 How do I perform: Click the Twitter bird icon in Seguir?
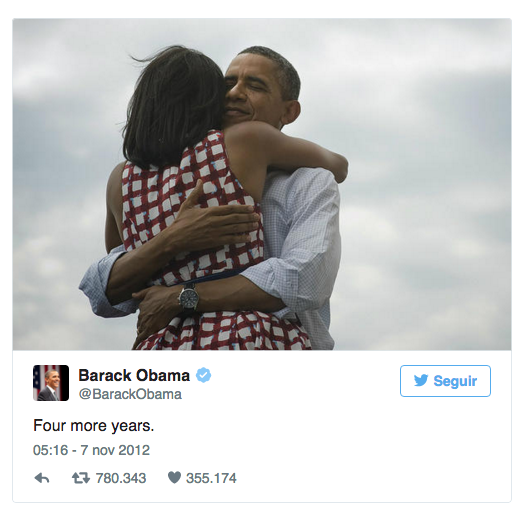coord(421,381)
